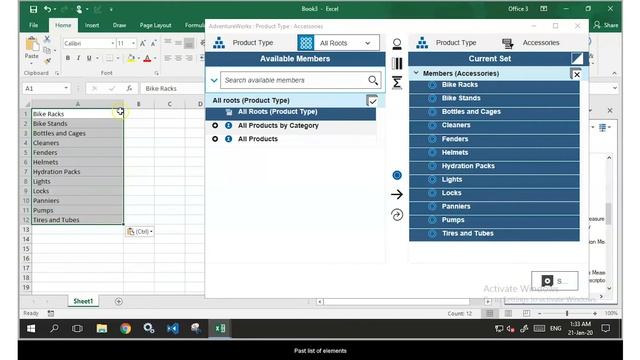Toggle Bold formatting in Excel ribbon
Viewport: 640px width, 360px height.
pyautogui.click(x=68, y=58)
